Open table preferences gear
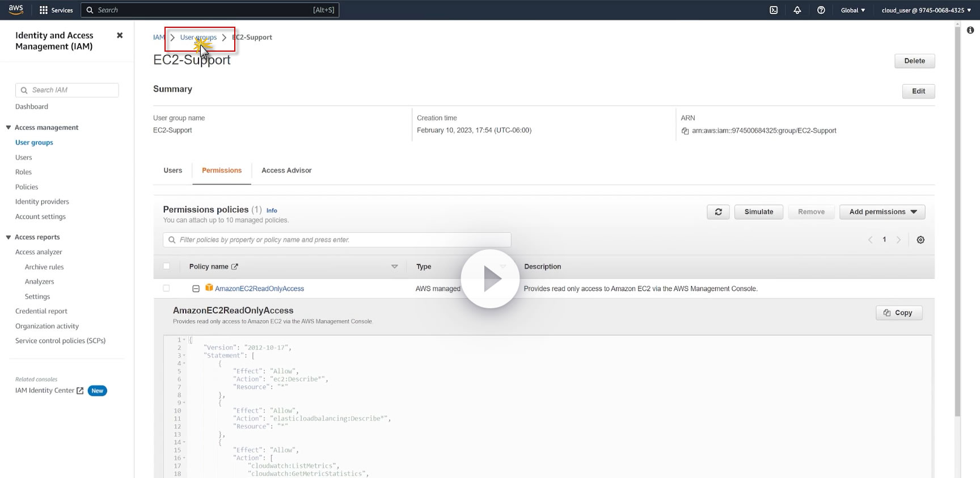Screen dimensions: 980x478 pos(920,240)
